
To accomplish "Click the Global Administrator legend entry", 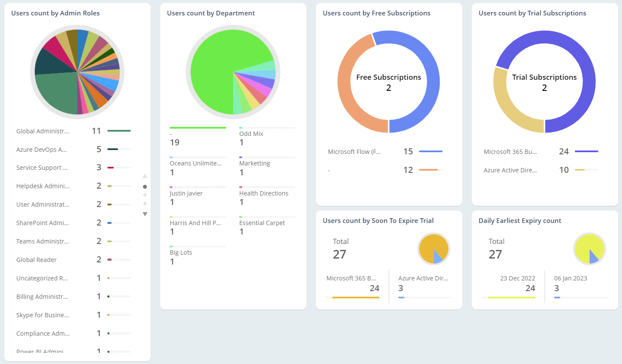I will (42, 131).
